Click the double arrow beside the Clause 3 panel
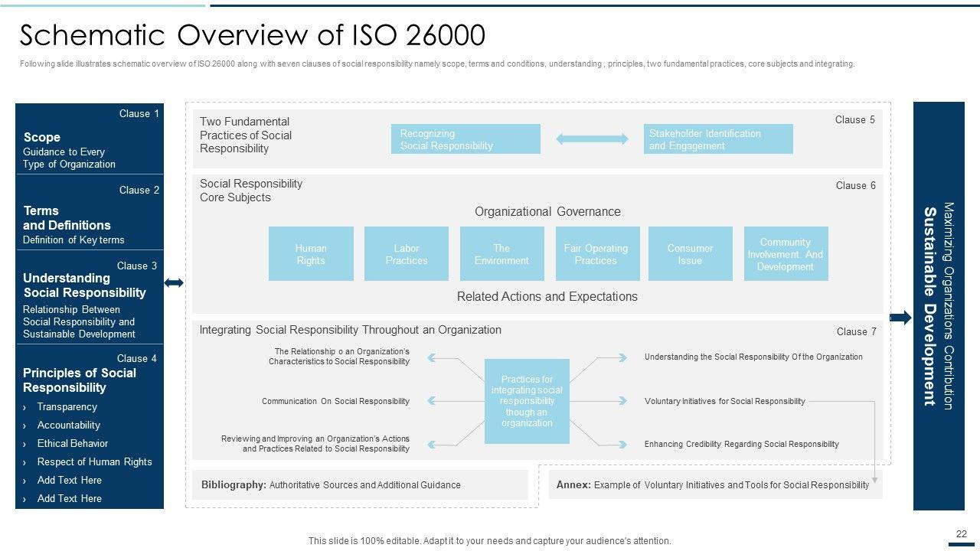Screen dimensions: 980x551 pos(175,283)
